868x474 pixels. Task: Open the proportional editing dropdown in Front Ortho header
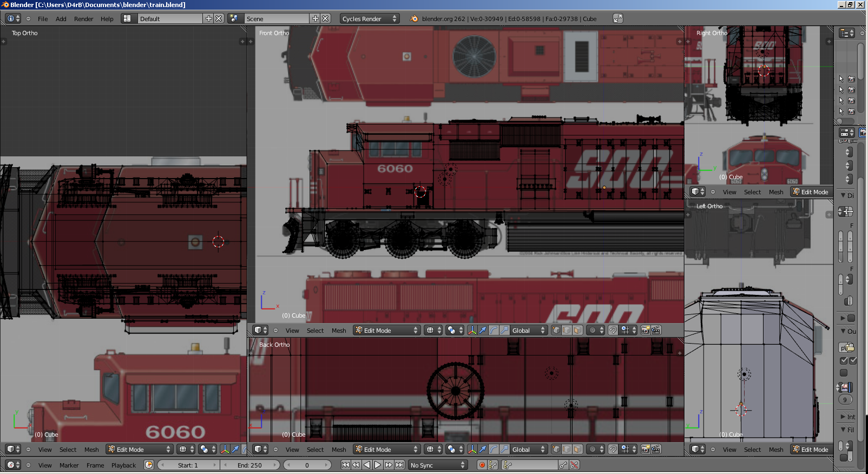point(596,330)
